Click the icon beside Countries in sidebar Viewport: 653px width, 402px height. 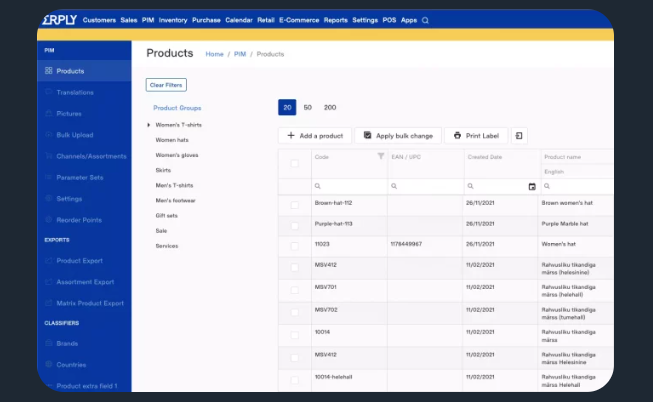(48, 365)
